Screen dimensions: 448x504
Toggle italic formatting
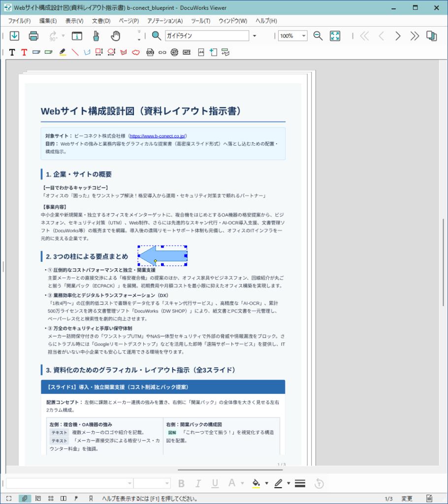(x=198, y=483)
